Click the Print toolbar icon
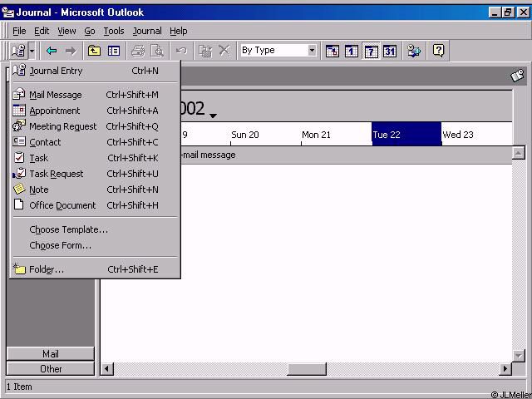Viewport: 532px width, 399px height. (x=138, y=51)
